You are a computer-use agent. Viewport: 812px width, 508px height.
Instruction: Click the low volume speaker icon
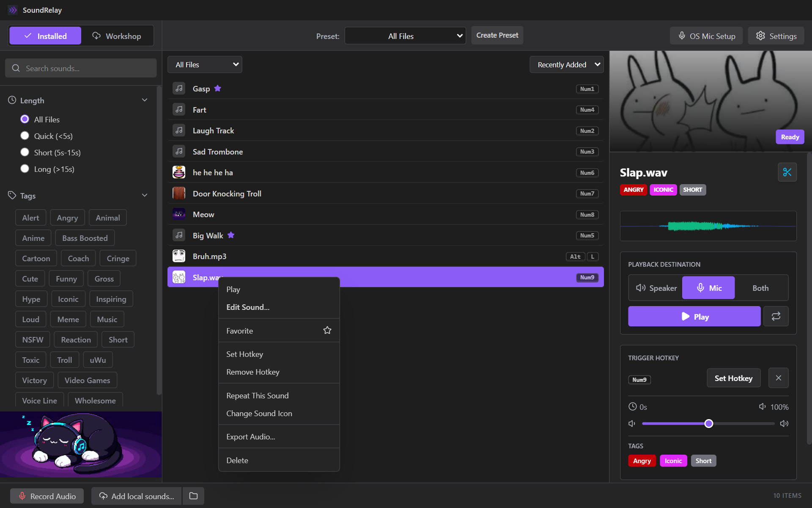coord(632,424)
